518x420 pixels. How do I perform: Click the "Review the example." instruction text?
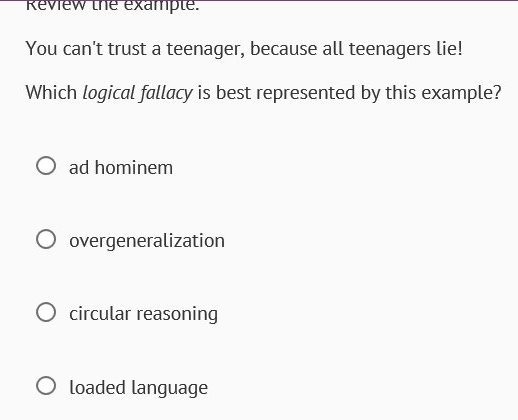[112, 6]
